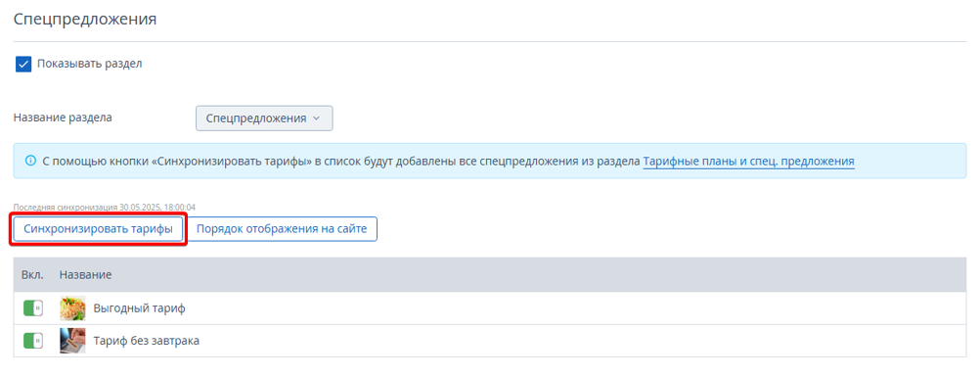The height and width of the screenshot is (377, 980).
Task: Click the thumbnail of Тариф без завтрака
Action: pos(72,341)
